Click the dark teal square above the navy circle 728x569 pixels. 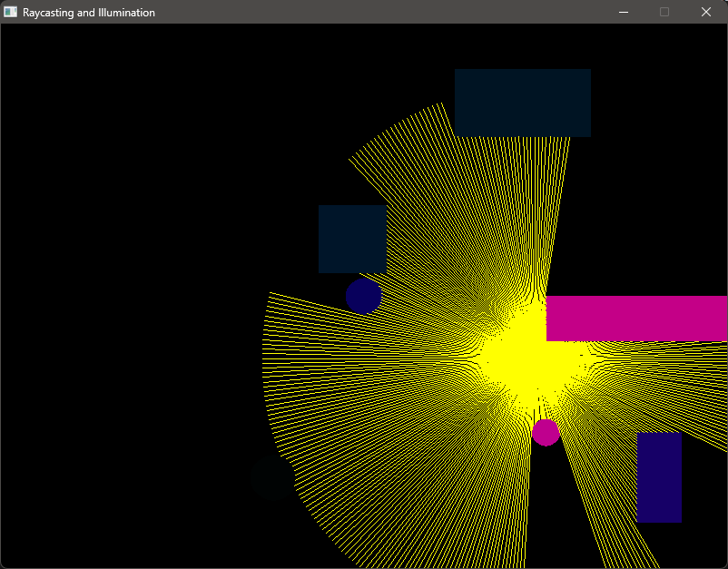352,239
